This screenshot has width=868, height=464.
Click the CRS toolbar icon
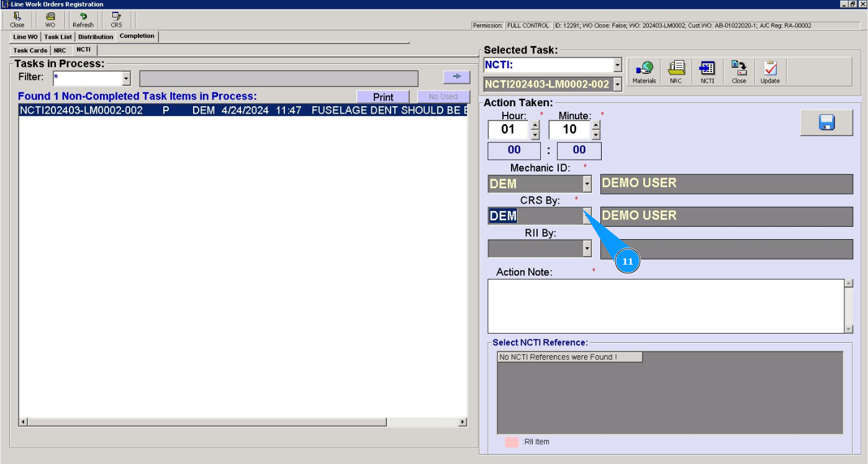[x=116, y=20]
